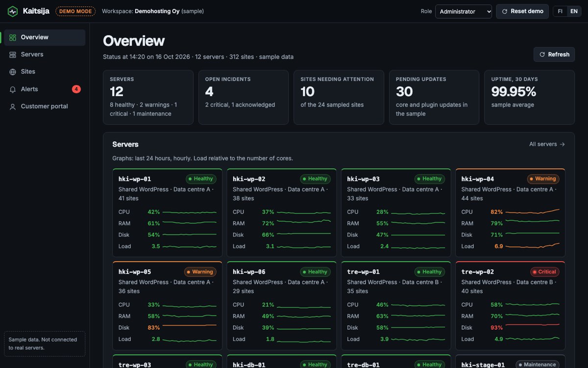Click the Critical badge on tre-wp-02

click(x=545, y=272)
